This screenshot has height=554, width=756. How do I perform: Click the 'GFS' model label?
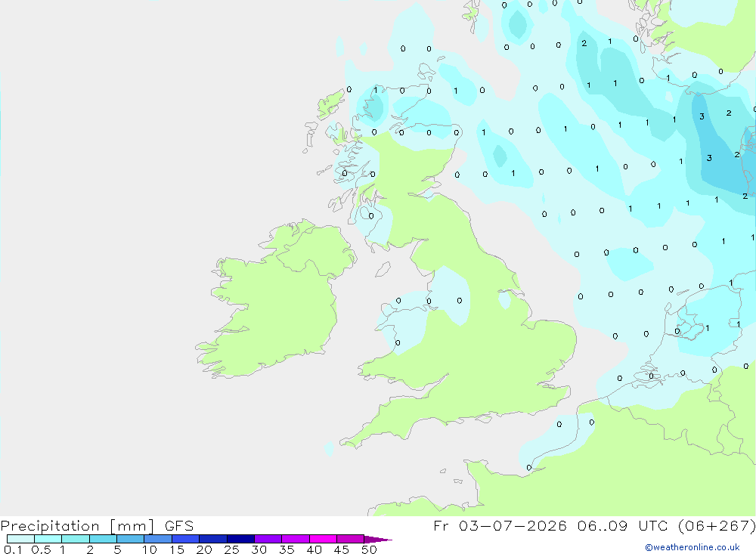point(179,525)
